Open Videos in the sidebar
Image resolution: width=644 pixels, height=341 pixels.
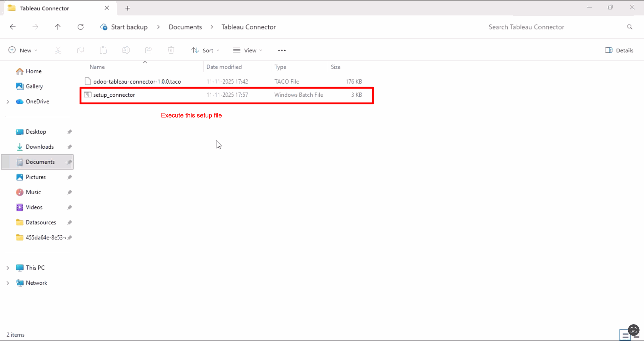click(x=34, y=207)
